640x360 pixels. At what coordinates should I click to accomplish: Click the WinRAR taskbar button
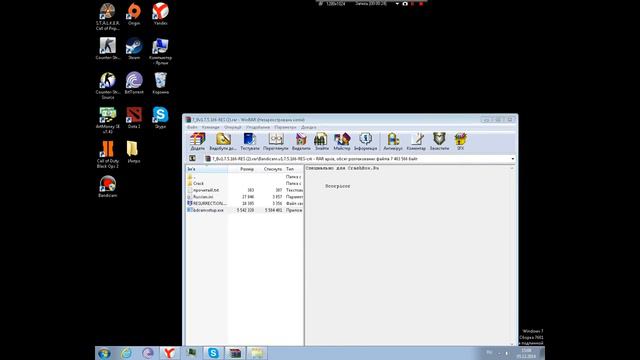(x=235, y=353)
